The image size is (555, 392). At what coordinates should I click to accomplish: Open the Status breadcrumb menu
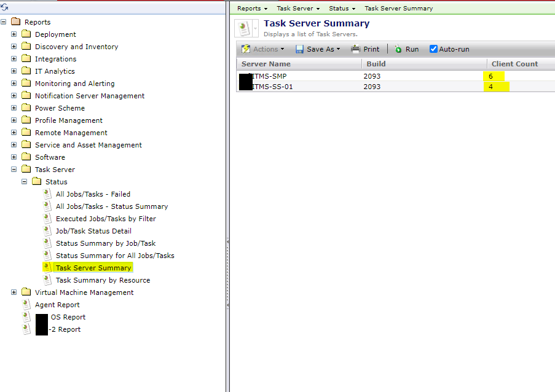pyautogui.click(x=342, y=8)
